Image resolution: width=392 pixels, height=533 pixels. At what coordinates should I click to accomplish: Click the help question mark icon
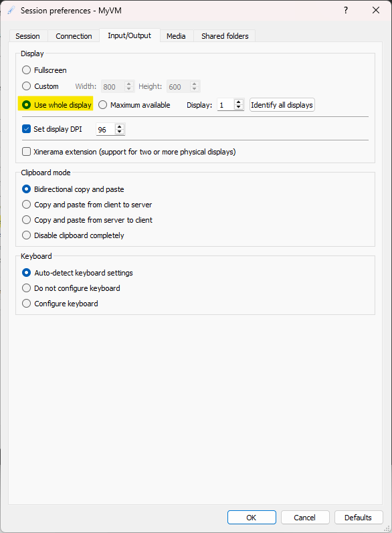click(346, 10)
